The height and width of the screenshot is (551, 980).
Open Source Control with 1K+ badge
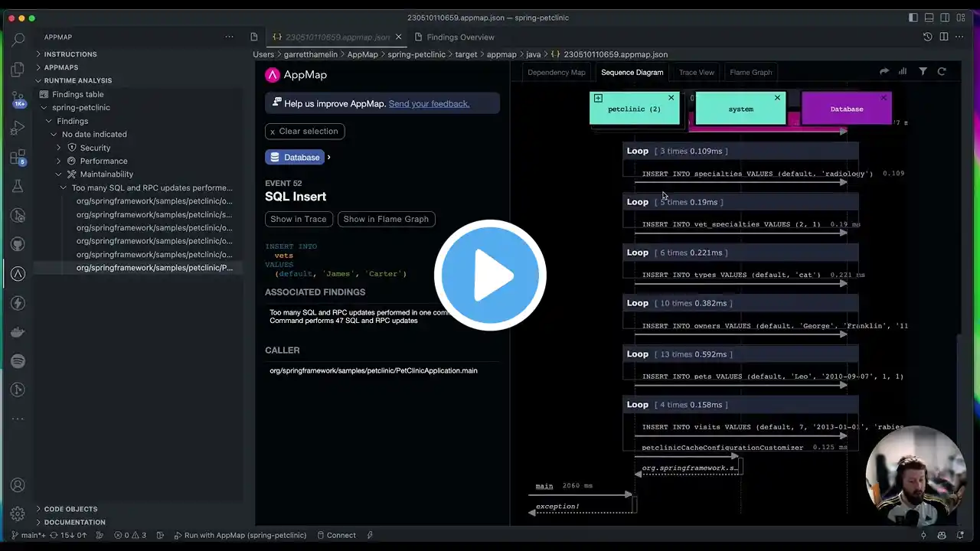pos(18,99)
